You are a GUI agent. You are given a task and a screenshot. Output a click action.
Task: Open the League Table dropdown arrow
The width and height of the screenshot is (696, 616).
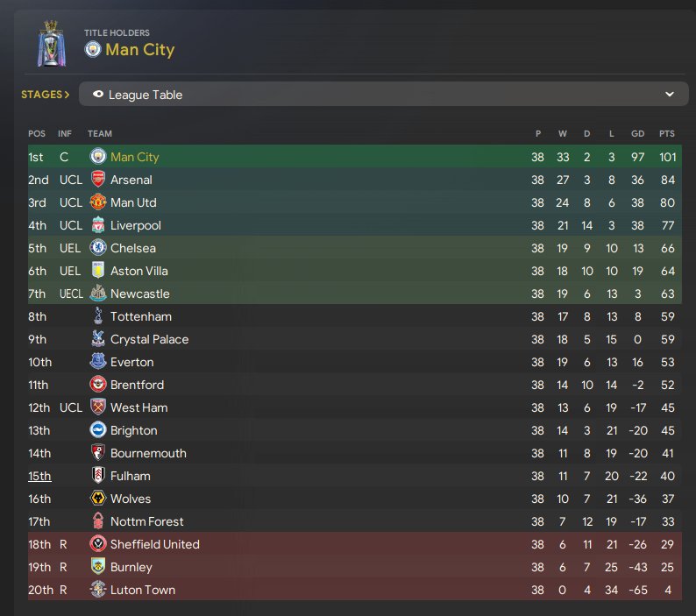[670, 95]
